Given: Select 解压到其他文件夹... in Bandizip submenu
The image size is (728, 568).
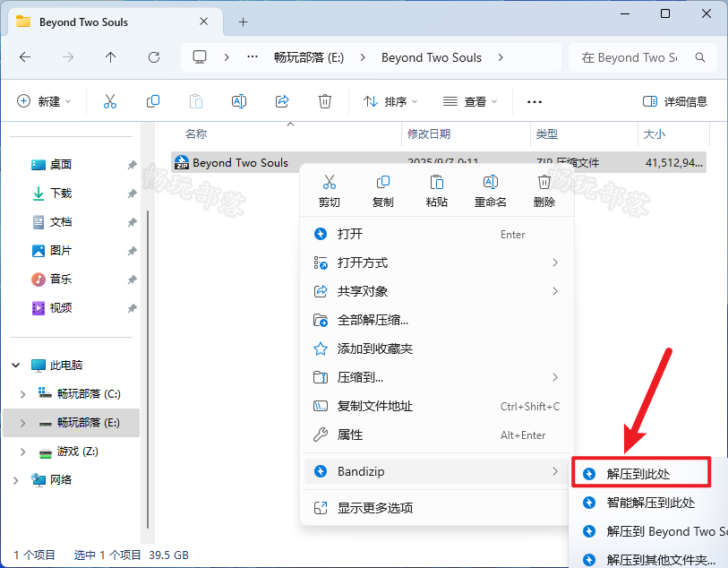Looking at the screenshot, I should tap(650, 560).
